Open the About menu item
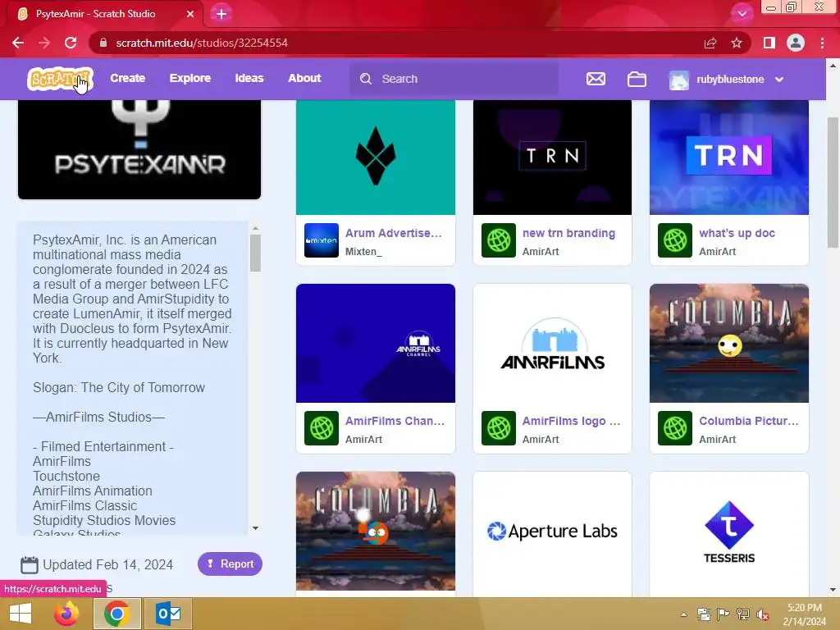The height and width of the screenshot is (630, 840). click(304, 78)
